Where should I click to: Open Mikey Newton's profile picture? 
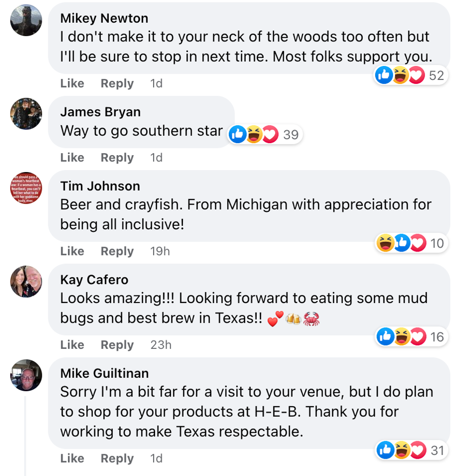click(x=26, y=20)
